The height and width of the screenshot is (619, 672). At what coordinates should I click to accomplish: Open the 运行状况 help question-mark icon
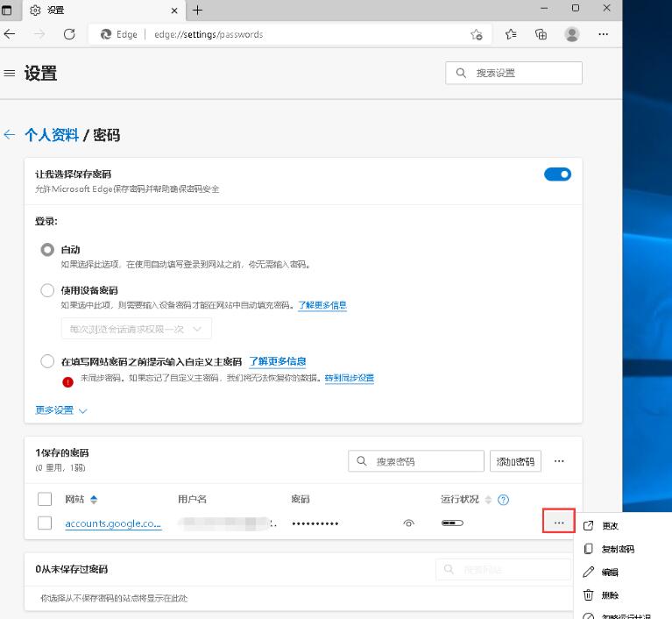click(x=503, y=500)
